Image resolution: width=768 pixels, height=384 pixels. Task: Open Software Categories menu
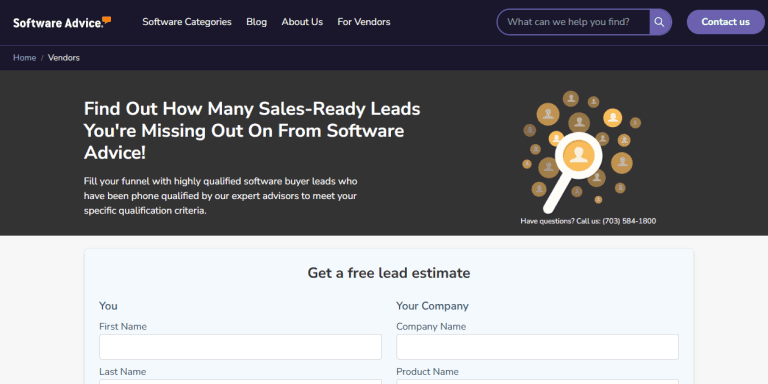click(x=187, y=22)
